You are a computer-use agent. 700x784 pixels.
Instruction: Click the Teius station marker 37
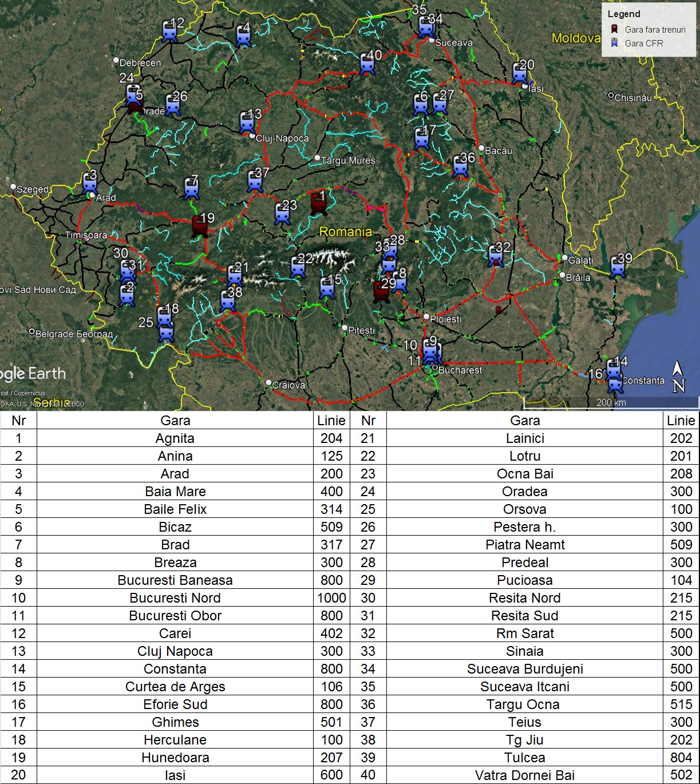coord(255,181)
